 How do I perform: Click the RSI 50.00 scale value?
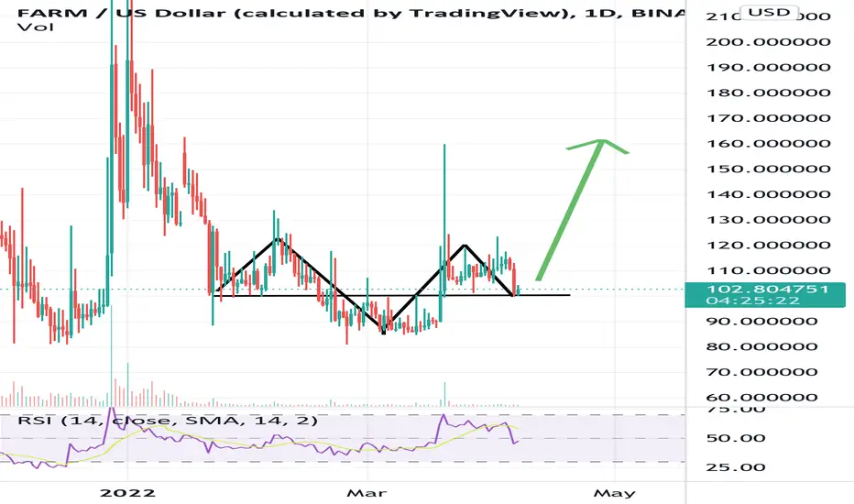[736, 438]
